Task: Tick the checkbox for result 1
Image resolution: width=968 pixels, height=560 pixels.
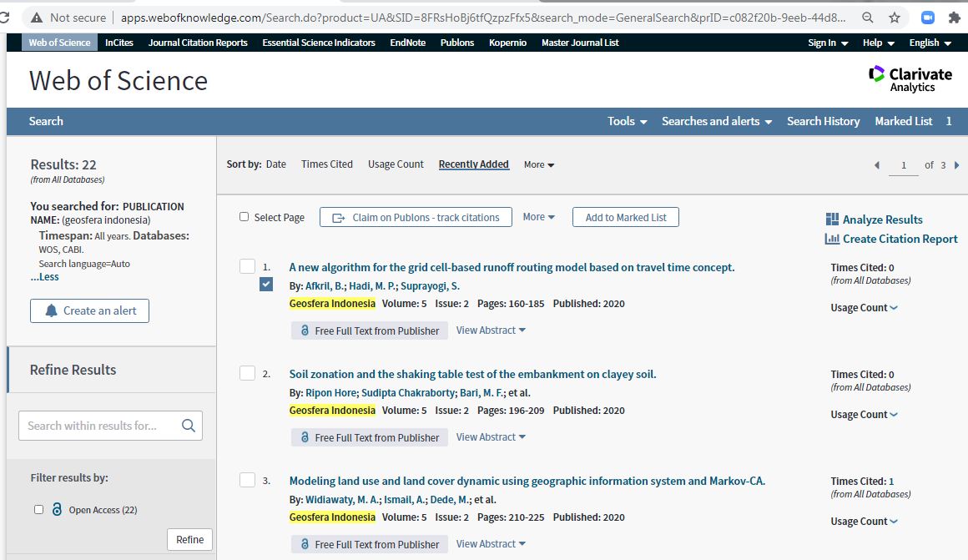Action: tap(248, 266)
